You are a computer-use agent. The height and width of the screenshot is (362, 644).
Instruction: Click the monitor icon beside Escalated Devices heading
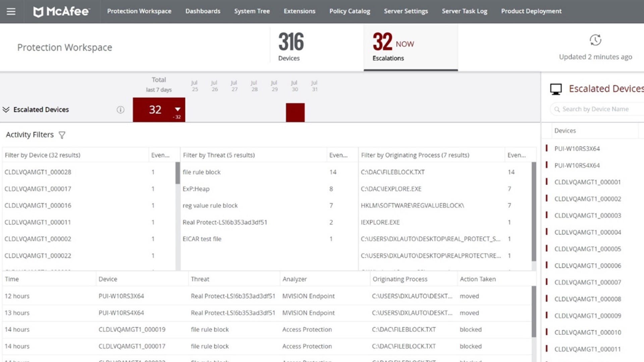(x=555, y=89)
